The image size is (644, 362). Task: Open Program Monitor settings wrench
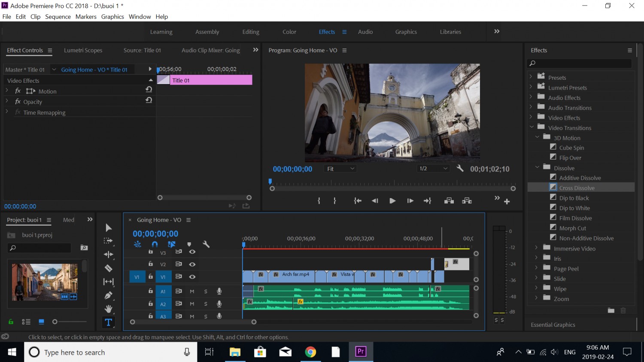pos(460,169)
